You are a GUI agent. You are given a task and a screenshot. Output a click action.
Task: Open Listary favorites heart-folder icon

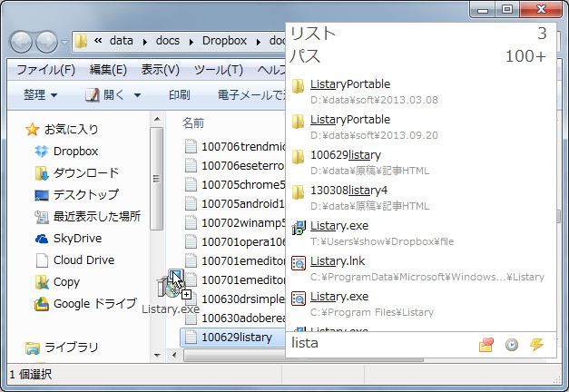[486, 345]
